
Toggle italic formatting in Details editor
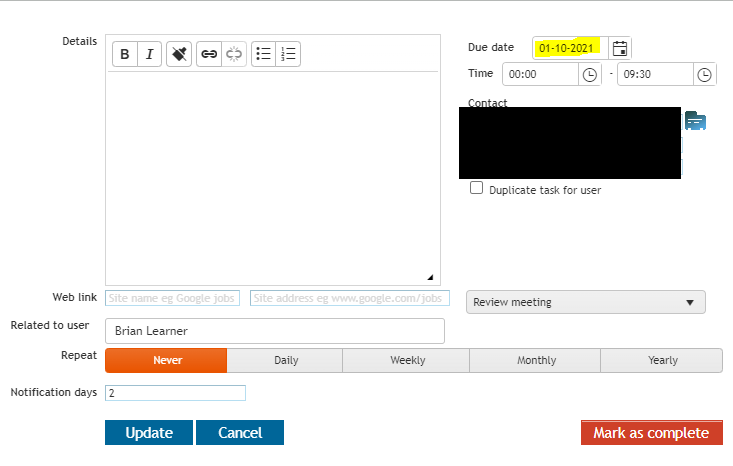150,54
